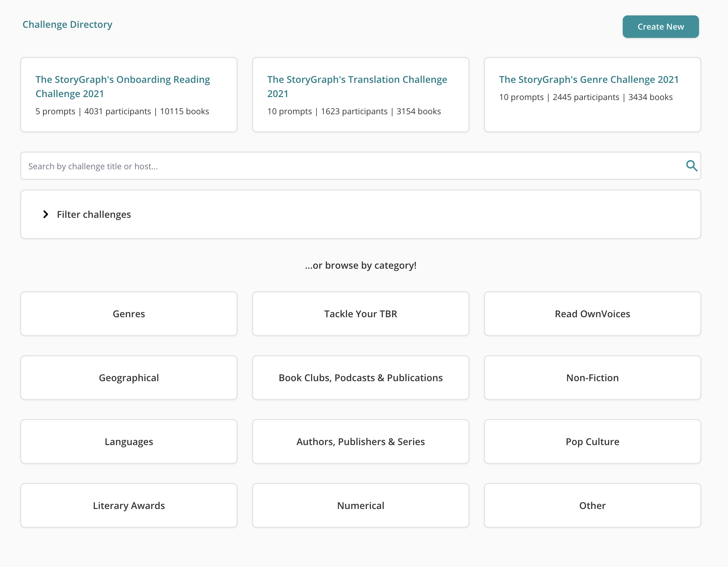Screen dimensions: 728x567
Task: Click the '...or browse by category!' heading
Action: tap(360, 265)
